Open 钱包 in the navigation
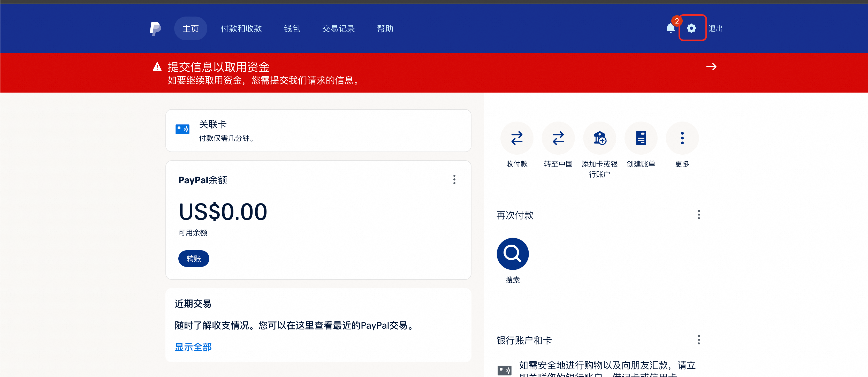This screenshot has width=868, height=377. [x=292, y=29]
